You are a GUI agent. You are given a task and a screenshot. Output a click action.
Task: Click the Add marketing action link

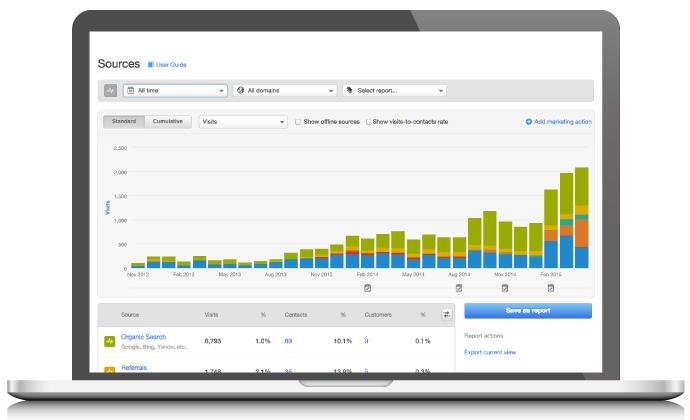(x=559, y=122)
